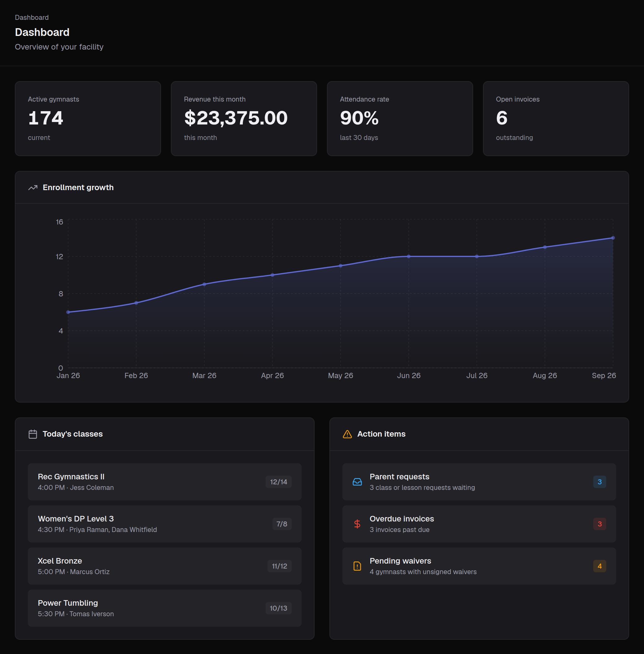
Task: Click the Overdue invoices dollar icon
Action: coord(357,524)
